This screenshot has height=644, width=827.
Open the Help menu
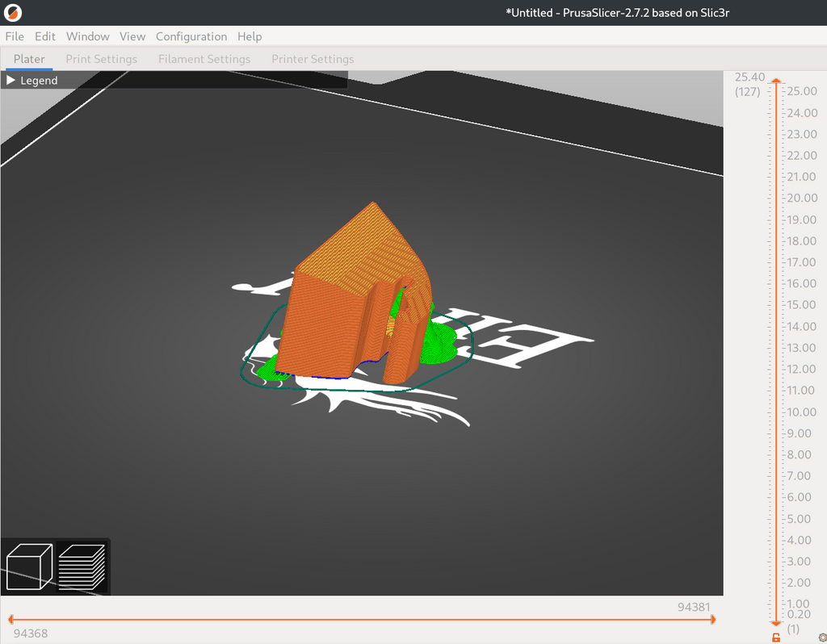tap(250, 36)
